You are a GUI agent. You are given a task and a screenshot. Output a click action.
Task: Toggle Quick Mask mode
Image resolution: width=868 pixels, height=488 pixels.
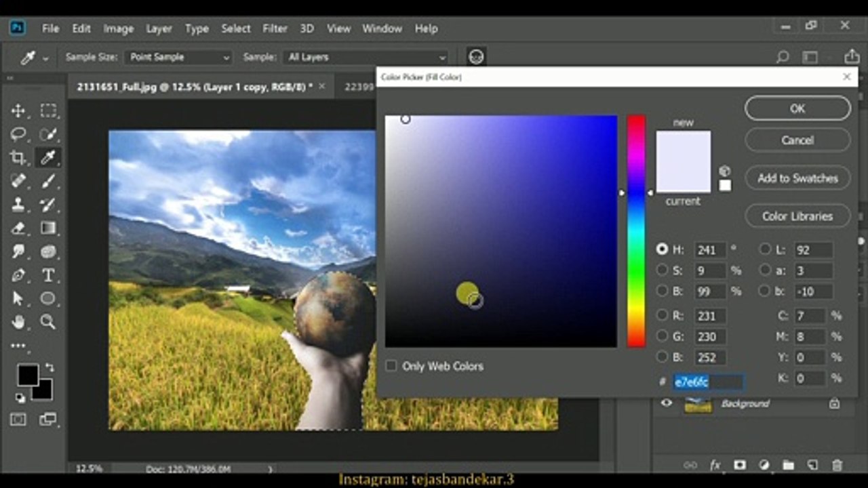pyautogui.click(x=18, y=420)
